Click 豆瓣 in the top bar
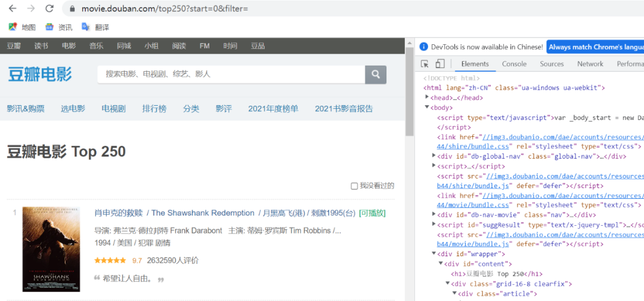The image size is (644, 301). click(14, 46)
